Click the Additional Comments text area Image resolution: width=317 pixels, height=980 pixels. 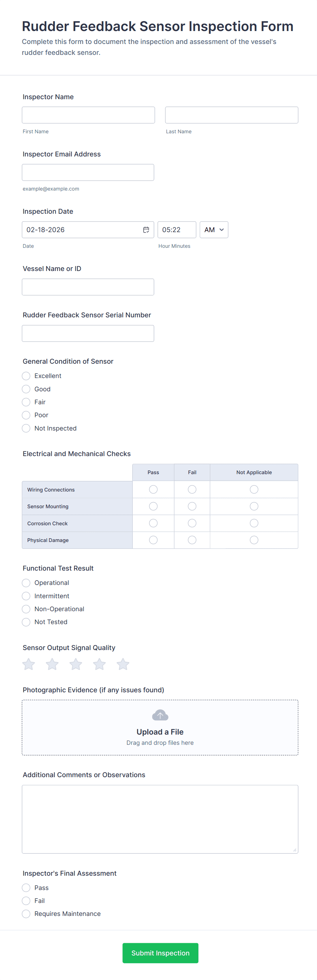(x=160, y=819)
